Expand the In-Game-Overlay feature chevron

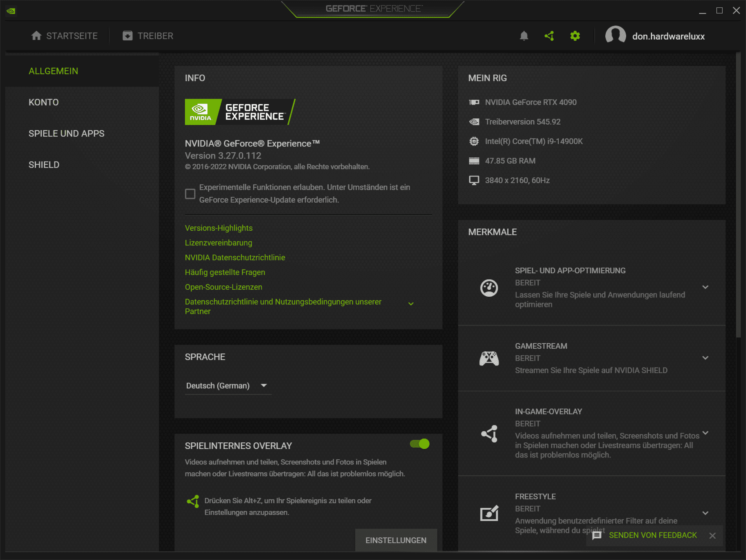[705, 433]
